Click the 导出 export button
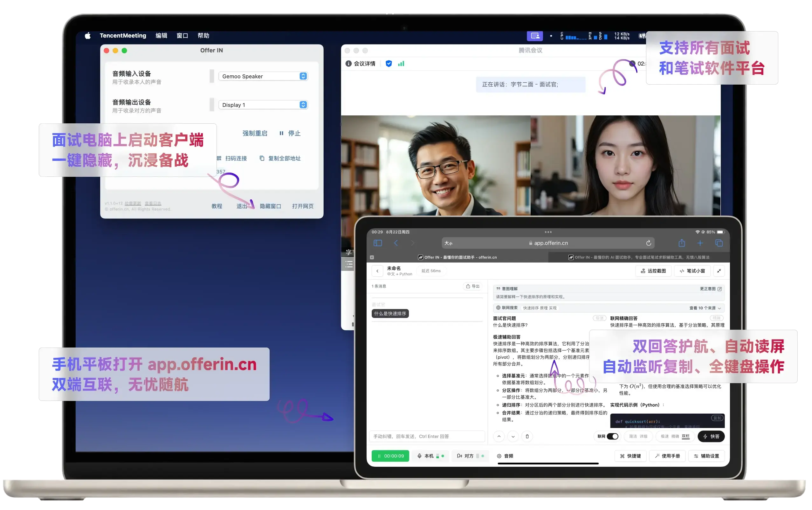812x510 pixels. [473, 286]
